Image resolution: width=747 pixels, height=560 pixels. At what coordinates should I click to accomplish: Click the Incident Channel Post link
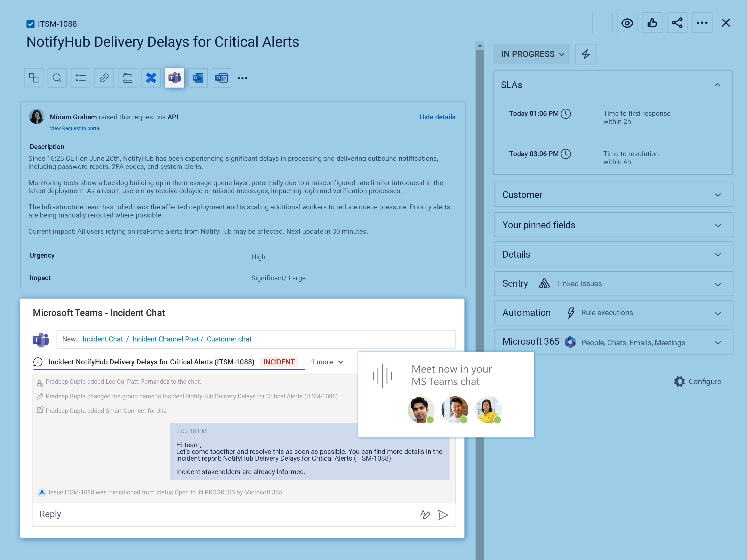point(165,339)
